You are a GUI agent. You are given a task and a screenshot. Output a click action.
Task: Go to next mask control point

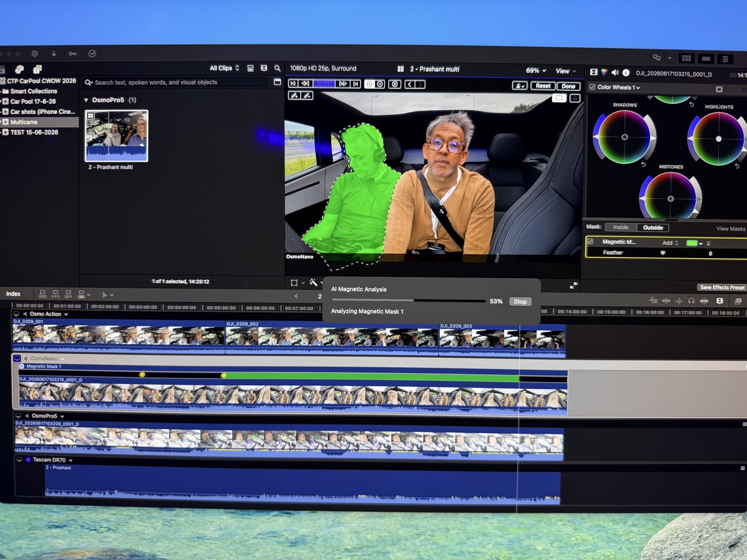coord(420,85)
